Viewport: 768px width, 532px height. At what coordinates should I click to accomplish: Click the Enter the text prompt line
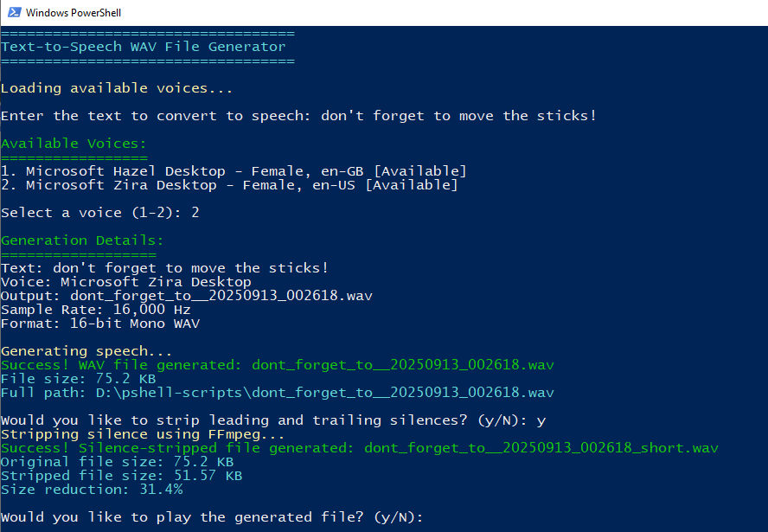[x=298, y=116]
